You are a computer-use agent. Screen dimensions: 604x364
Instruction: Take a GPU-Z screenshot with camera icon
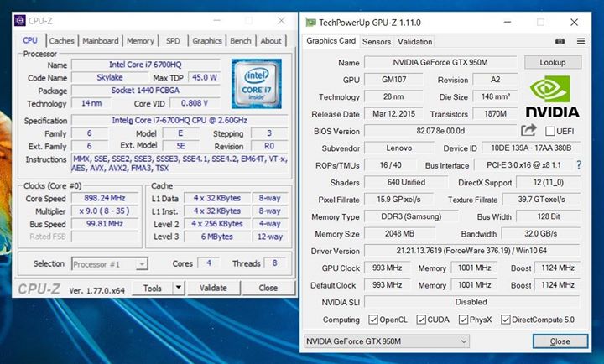coord(560,41)
